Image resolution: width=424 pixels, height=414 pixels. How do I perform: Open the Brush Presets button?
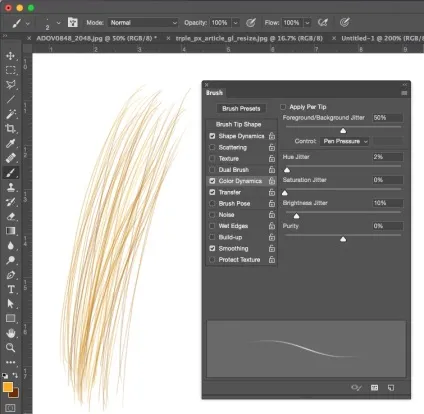pos(241,108)
